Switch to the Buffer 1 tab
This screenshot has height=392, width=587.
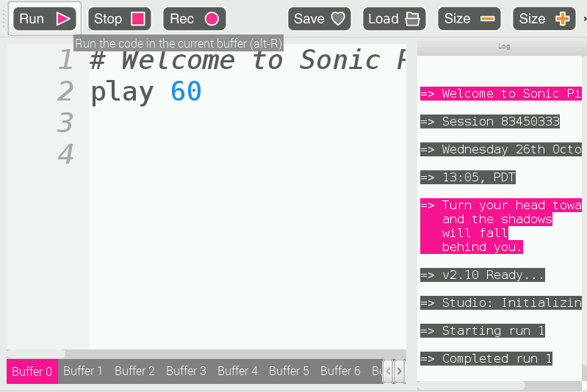coord(83,371)
